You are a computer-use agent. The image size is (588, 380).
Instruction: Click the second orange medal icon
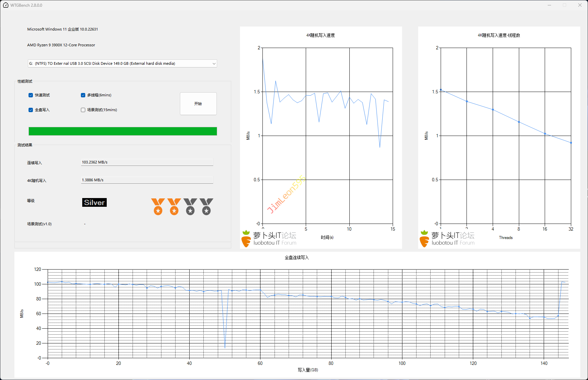(174, 206)
